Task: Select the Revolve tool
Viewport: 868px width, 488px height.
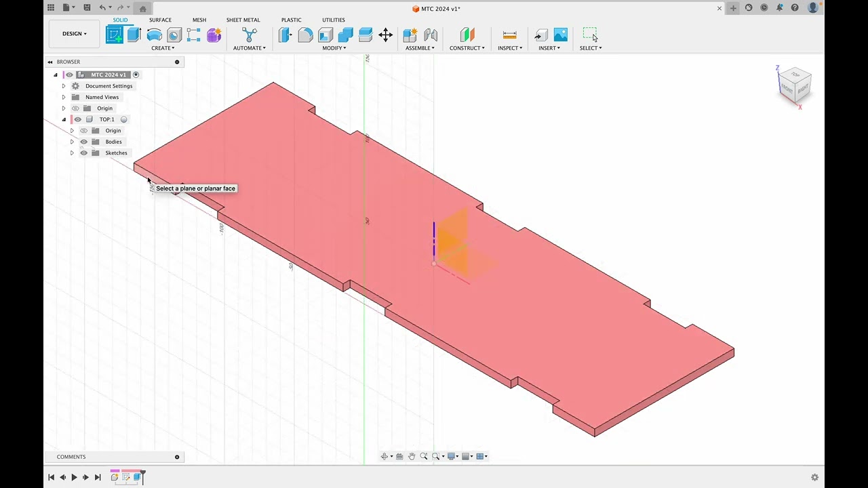Action: (154, 35)
